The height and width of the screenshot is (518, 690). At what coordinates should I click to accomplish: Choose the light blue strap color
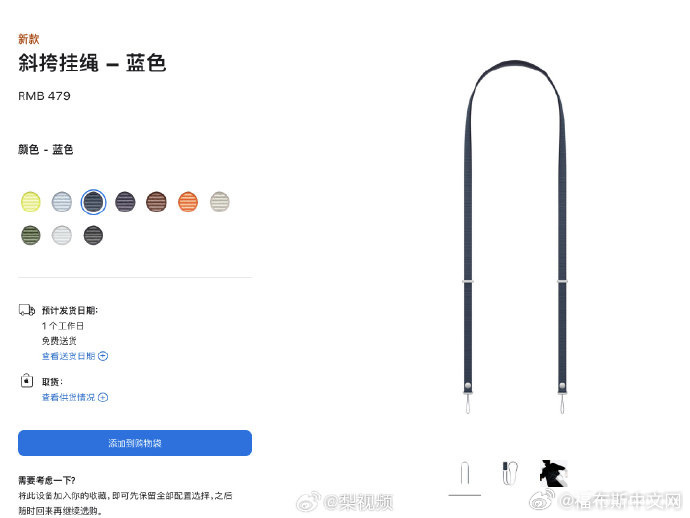pyautogui.click(x=62, y=202)
